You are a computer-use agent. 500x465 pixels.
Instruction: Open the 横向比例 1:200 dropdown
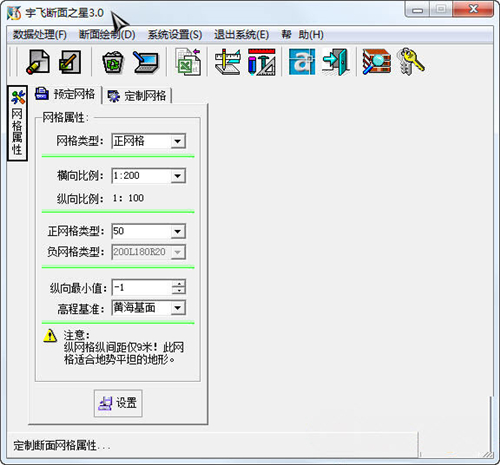pyautogui.click(x=178, y=176)
